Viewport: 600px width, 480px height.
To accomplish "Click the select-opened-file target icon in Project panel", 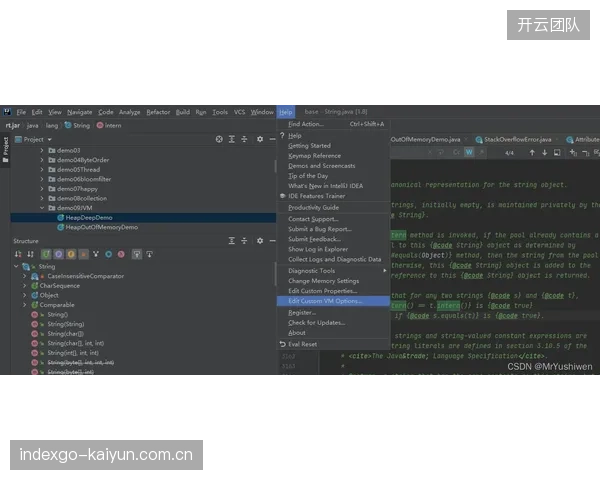I will [219, 139].
